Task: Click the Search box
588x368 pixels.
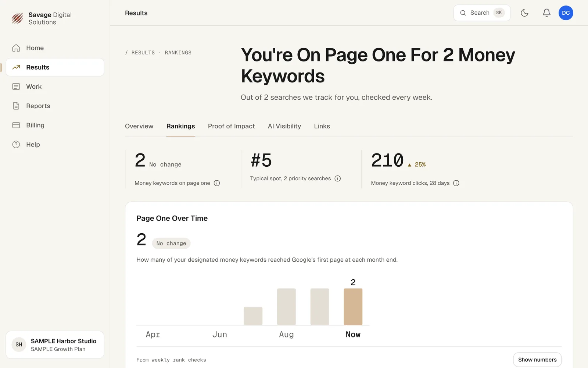Action: tap(482, 13)
